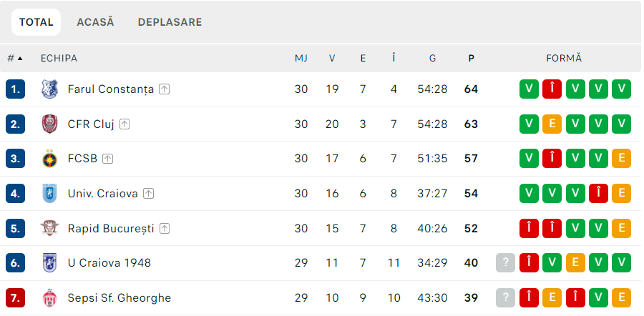Click the Rapid București club crest
644x316 pixels.
[49, 228]
